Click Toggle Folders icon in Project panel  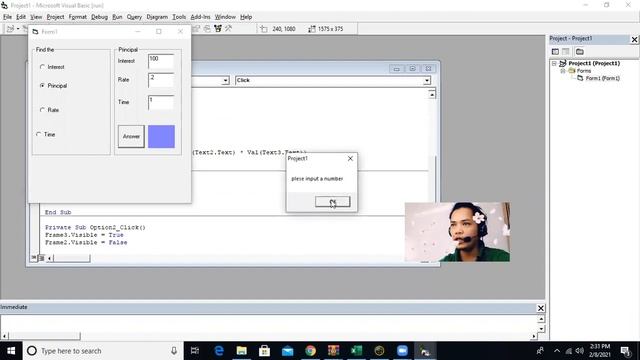click(x=580, y=51)
